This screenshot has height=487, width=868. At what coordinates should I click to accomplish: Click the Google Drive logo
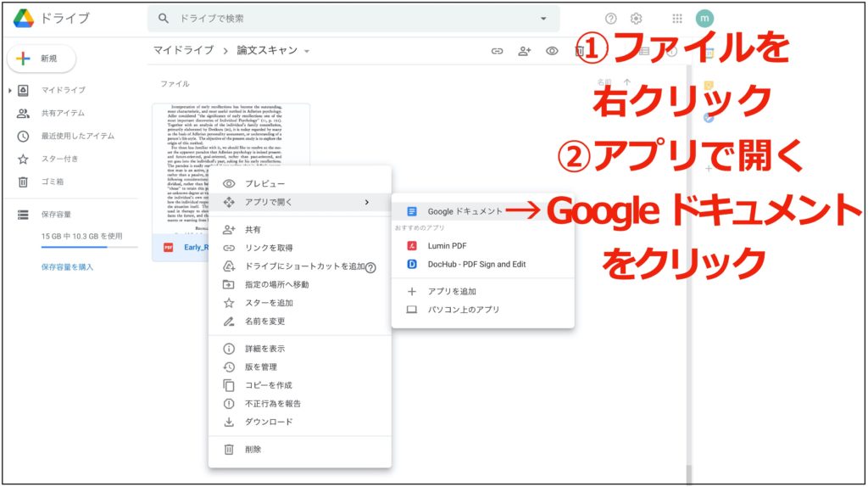click(24, 19)
